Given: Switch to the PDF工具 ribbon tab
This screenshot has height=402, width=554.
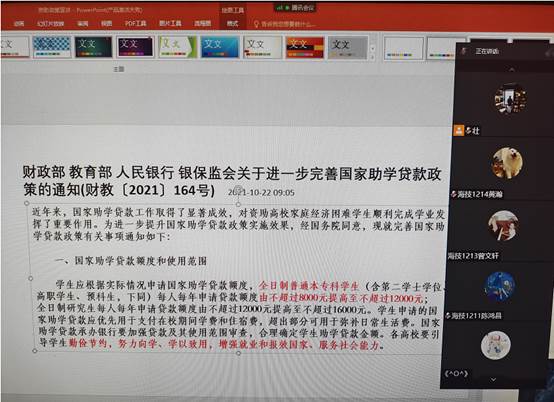Looking at the screenshot, I should pos(135,23).
